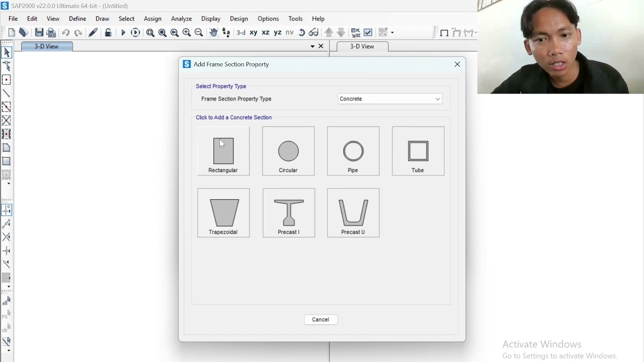The image size is (644, 362).
Task: Click the Rotate 3D View icon
Action: pyautogui.click(x=302, y=33)
